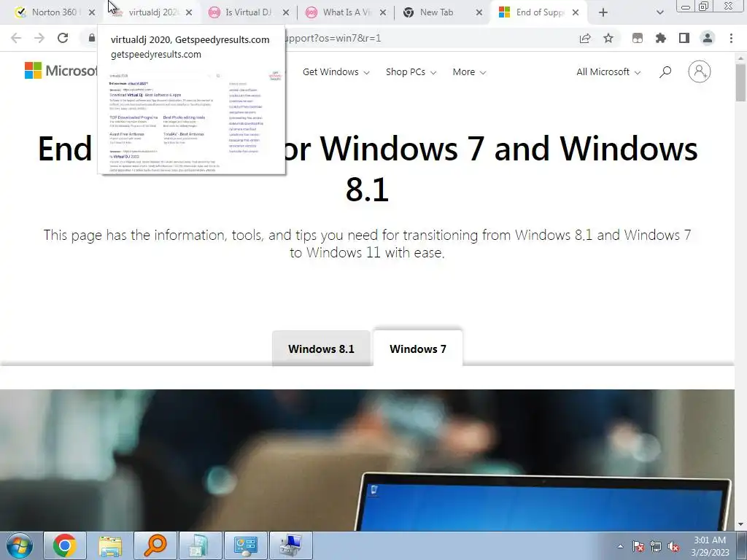Open the Chrome profile avatar

[x=708, y=38]
